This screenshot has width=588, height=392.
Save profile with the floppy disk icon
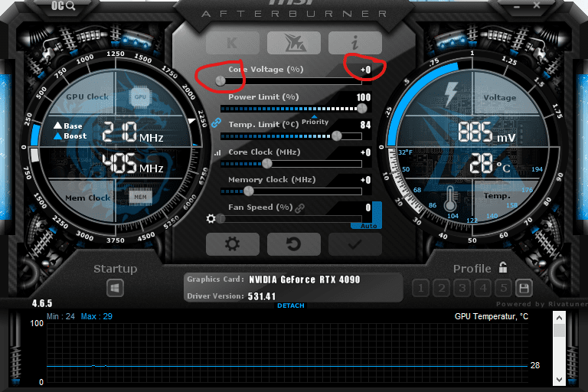(x=524, y=288)
